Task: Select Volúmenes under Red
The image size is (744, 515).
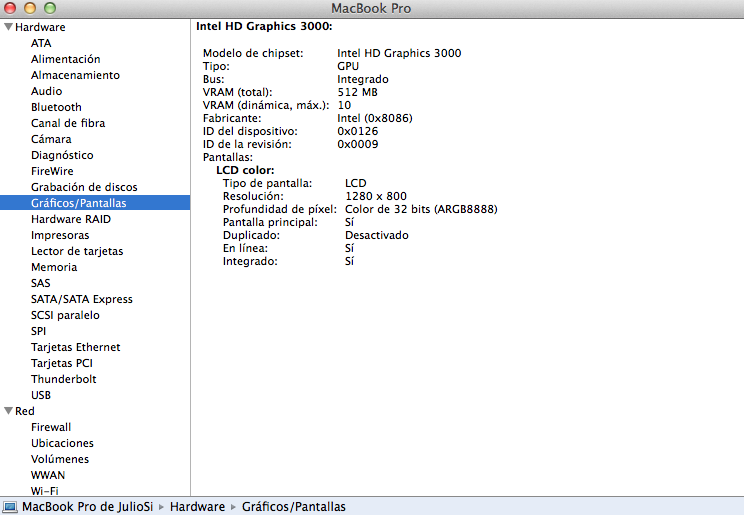Action: (60, 459)
